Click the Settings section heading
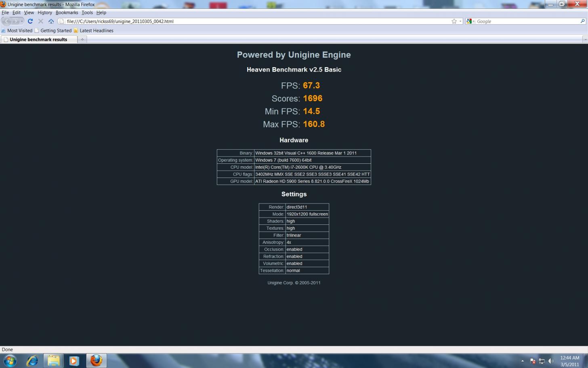 pos(294,195)
